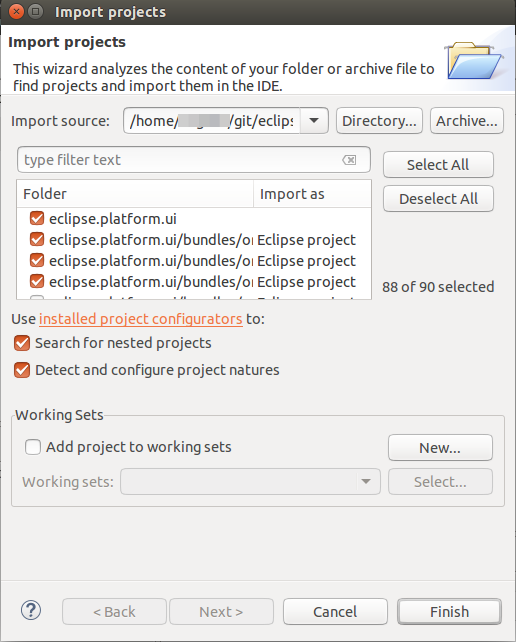
Task: Click the Directory... button
Action: pyautogui.click(x=379, y=121)
